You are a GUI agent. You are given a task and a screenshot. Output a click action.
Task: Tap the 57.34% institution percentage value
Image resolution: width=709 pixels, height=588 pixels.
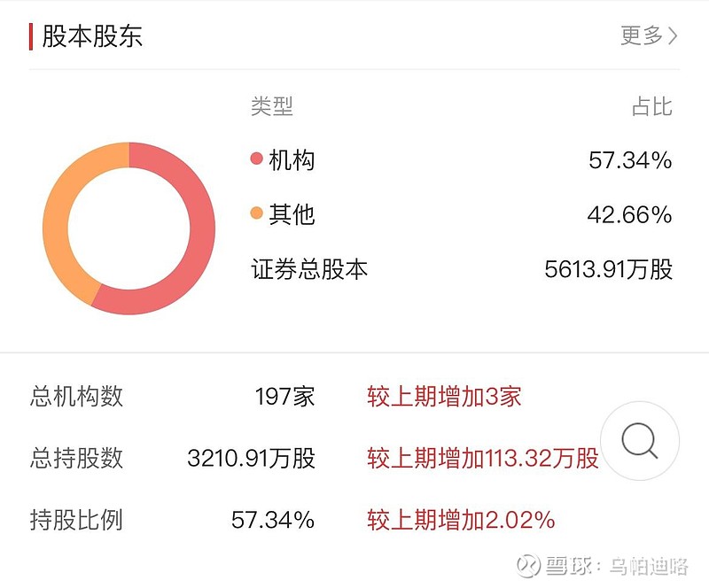point(630,160)
